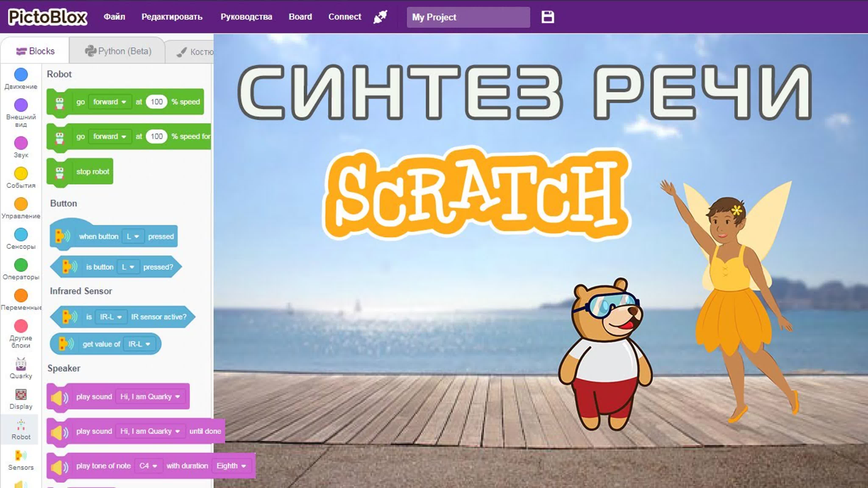Click robot icon on first go block
868x488 pixels.
(x=60, y=103)
